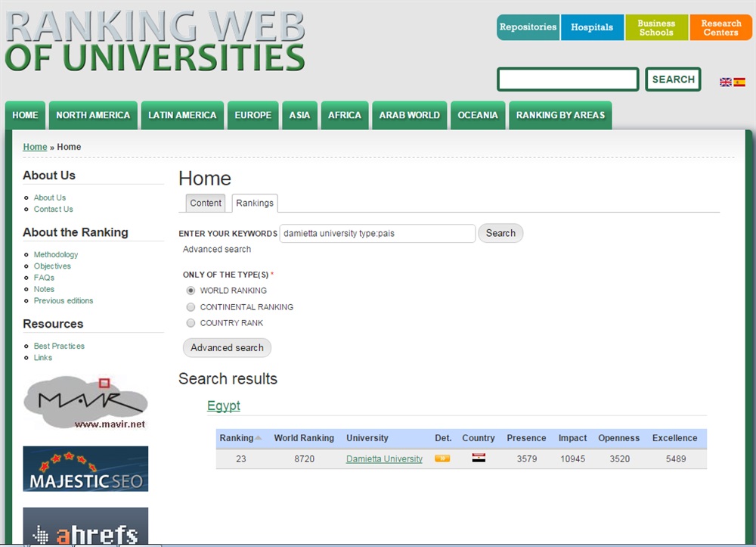The width and height of the screenshot is (756, 547).
Task: Open the Ranking by Areas menu
Action: [x=560, y=116]
